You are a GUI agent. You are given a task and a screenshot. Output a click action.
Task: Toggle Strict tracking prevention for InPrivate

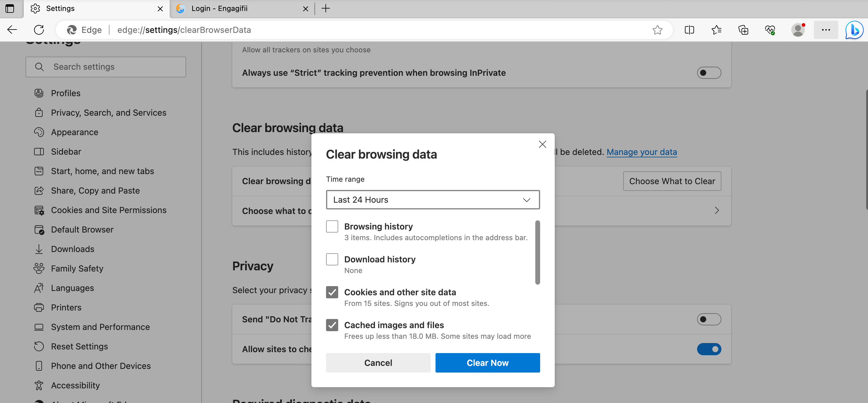point(709,73)
